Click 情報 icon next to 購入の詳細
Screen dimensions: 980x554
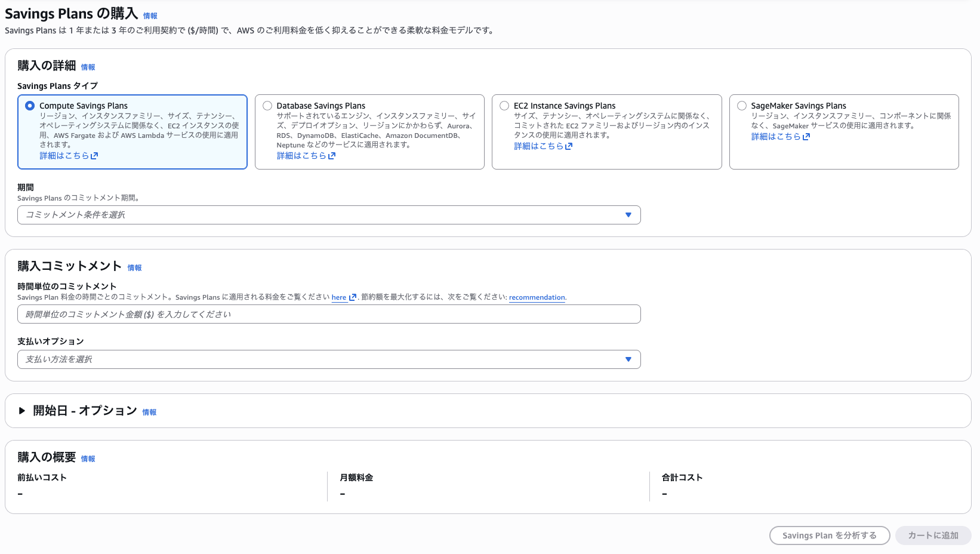[87, 67]
